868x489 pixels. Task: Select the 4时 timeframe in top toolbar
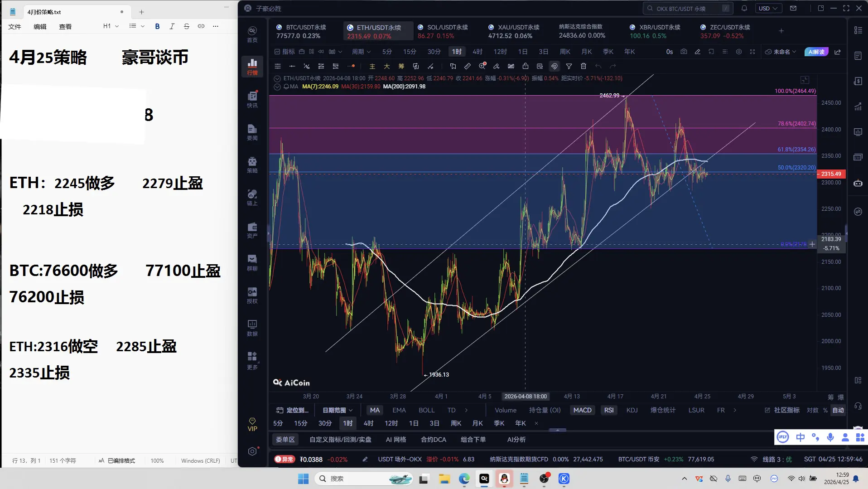(x=477, y=52)
